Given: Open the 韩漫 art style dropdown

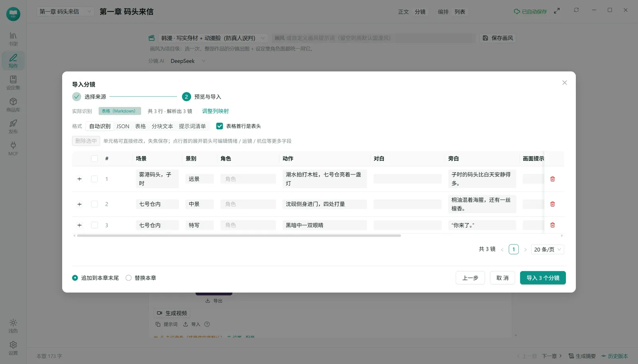Looking at the screenshot, I should pos(213,38).
